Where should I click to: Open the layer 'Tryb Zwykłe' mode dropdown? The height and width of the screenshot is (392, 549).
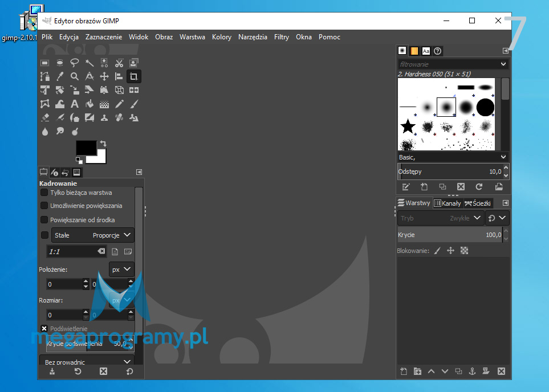[x=441, y=218]
